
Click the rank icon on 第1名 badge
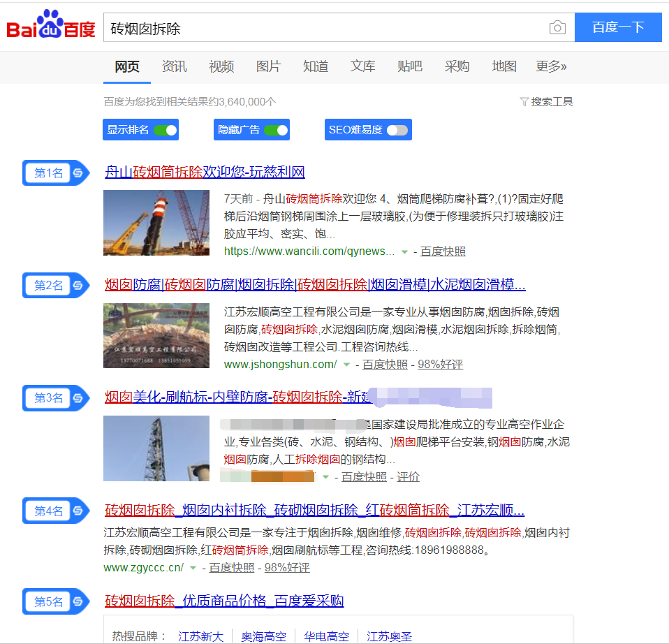pos(78,173)
